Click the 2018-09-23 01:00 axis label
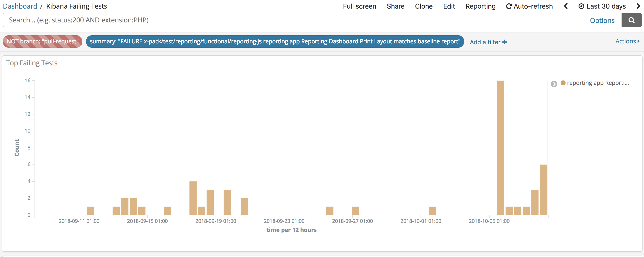The height and width of the screenshot is (257, 644). click(284, 221)
